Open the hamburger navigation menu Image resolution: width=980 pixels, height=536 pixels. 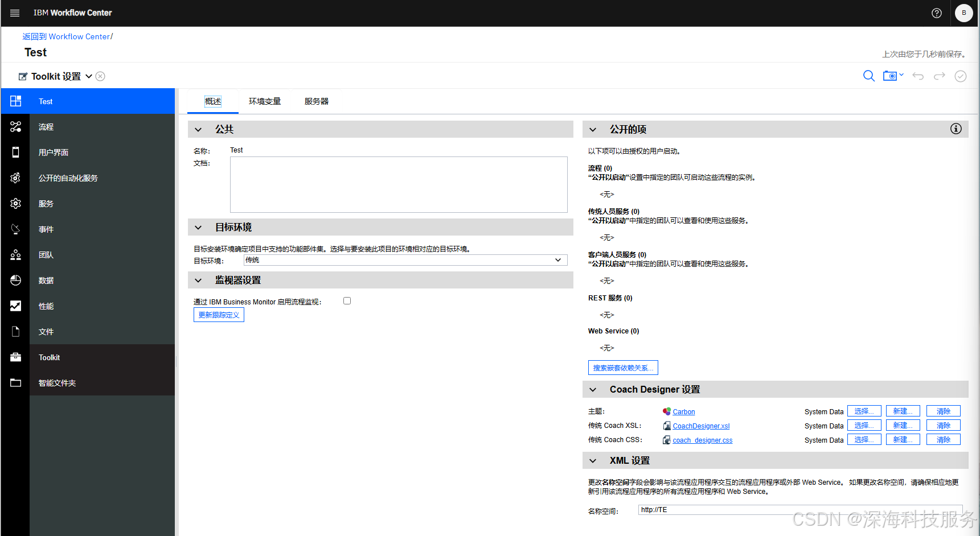pyautogui.click(x=15, y=13)
